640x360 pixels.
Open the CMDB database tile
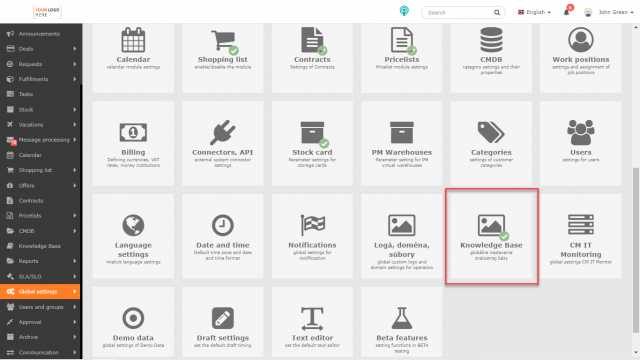pyautogui.click(x=491, y=58)
